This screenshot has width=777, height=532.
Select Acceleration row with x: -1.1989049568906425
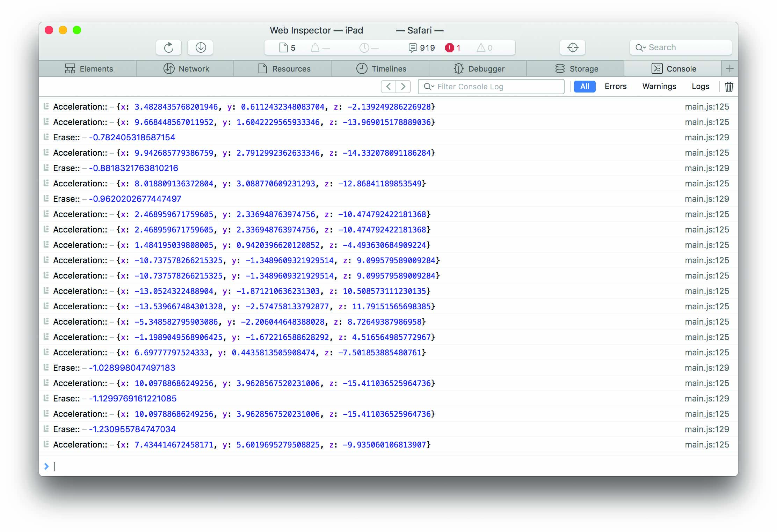tap(388, 337)
